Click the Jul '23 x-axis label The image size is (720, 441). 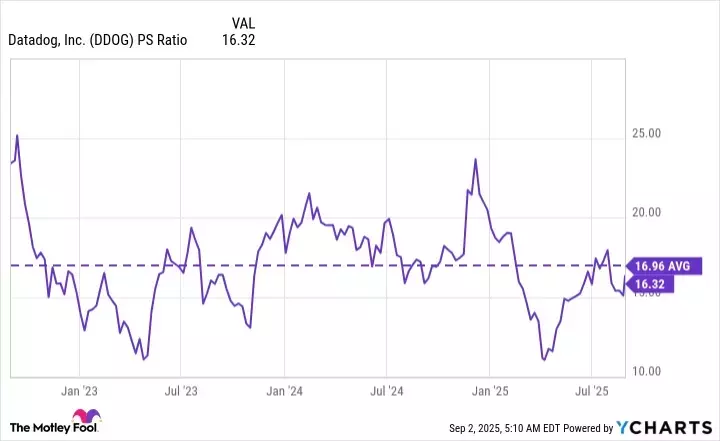181,390
